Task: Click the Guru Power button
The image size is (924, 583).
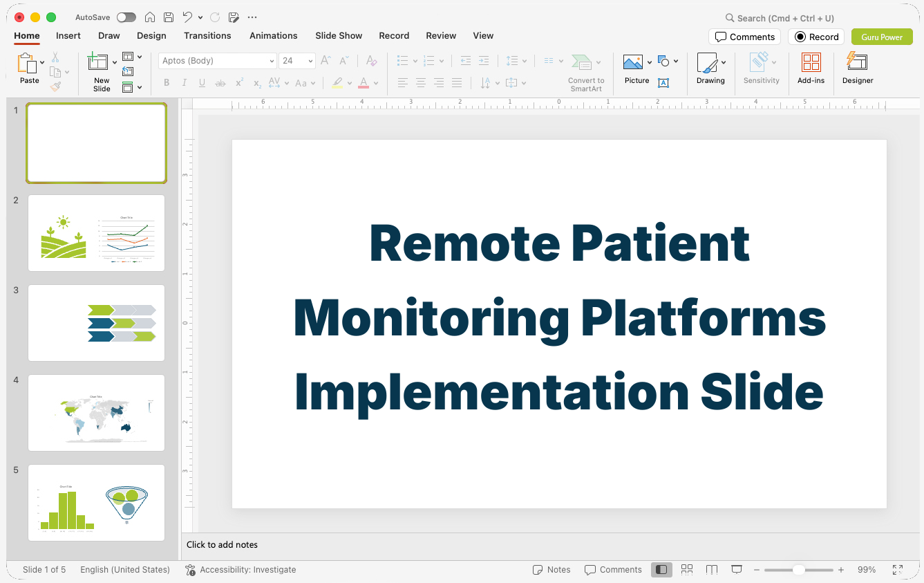Action: point(882,37)
